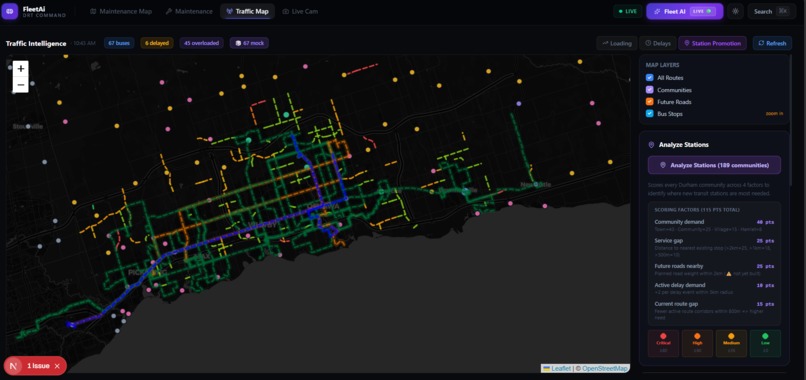Open the Fleet AI assistant button
The image size is (806, 380).
point(684,11)
